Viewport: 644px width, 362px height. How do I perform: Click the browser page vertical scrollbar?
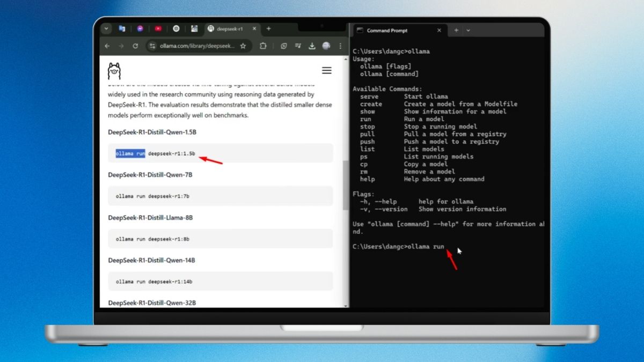coord(346,185)
